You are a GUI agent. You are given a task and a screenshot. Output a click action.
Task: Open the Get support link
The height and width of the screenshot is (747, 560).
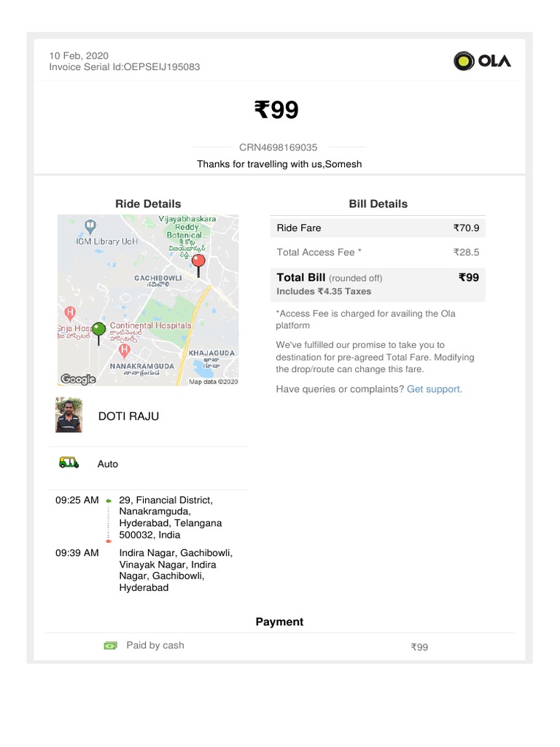coord(434,389)
